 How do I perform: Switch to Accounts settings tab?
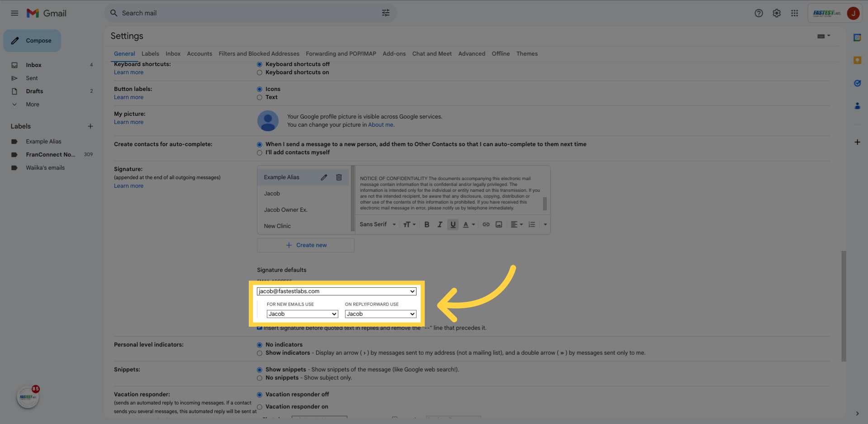coord(199,53)
